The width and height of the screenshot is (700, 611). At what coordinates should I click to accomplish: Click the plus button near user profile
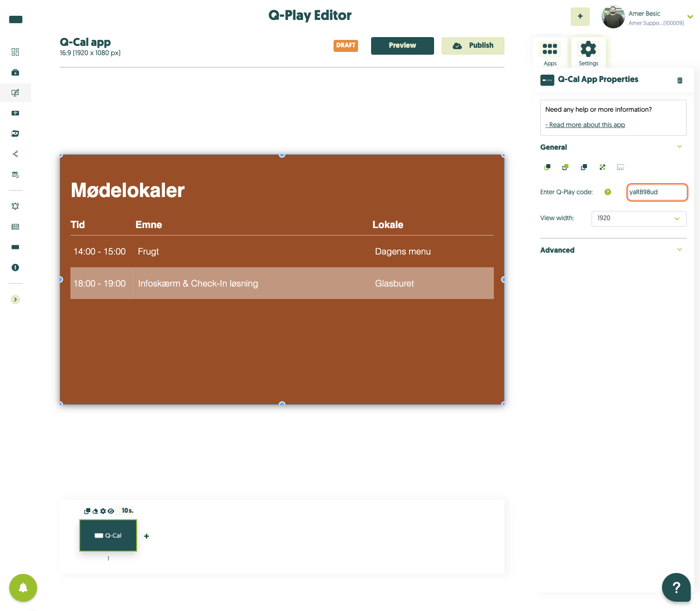click(x=580, y=16)
